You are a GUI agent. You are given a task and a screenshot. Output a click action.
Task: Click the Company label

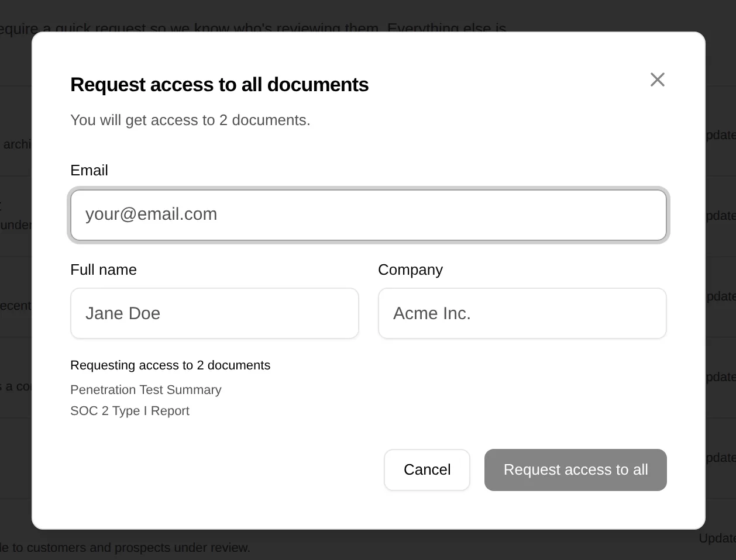(x=410, y=269)
